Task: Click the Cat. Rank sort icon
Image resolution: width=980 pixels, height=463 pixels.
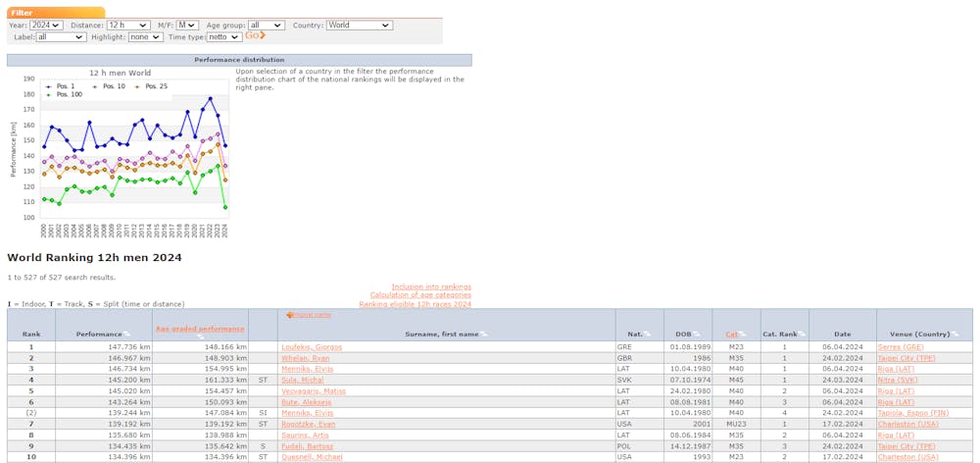Action: point(802,335)
